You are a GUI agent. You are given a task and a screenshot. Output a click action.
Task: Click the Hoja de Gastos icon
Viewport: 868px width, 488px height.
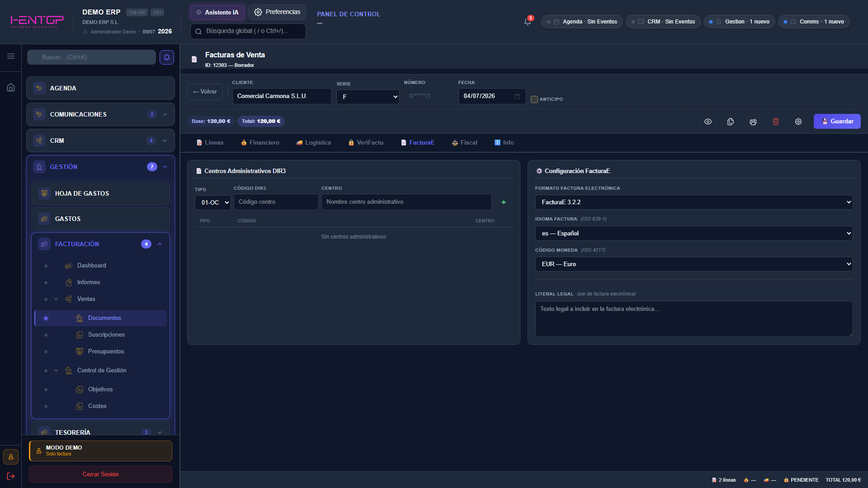pyautogui.click(x=44, y=193)
